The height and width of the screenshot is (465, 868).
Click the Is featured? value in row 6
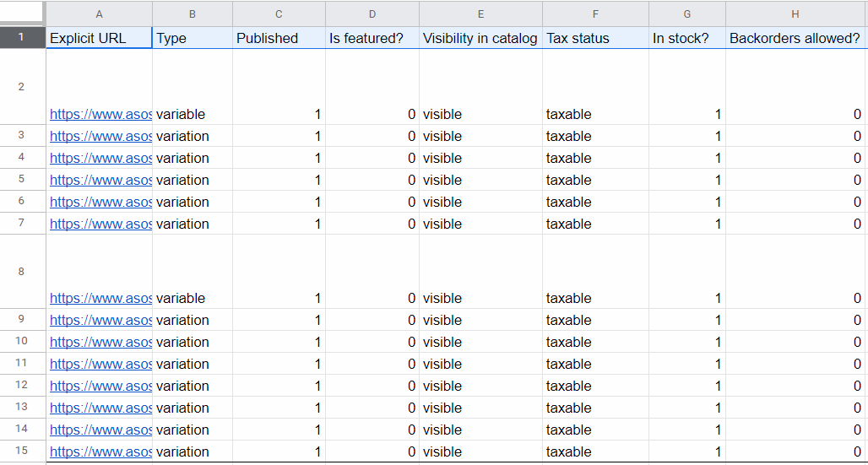click(372, 202)
